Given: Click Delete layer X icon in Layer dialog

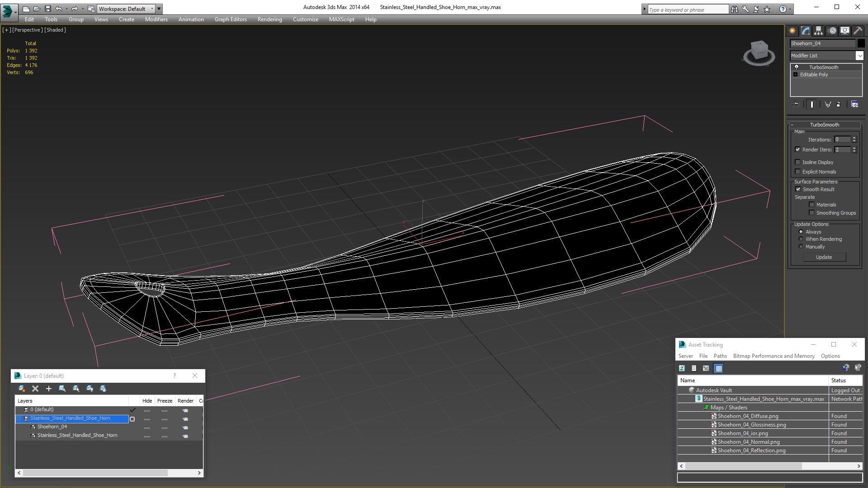Looking at the screenshot, I should point(35,389).
